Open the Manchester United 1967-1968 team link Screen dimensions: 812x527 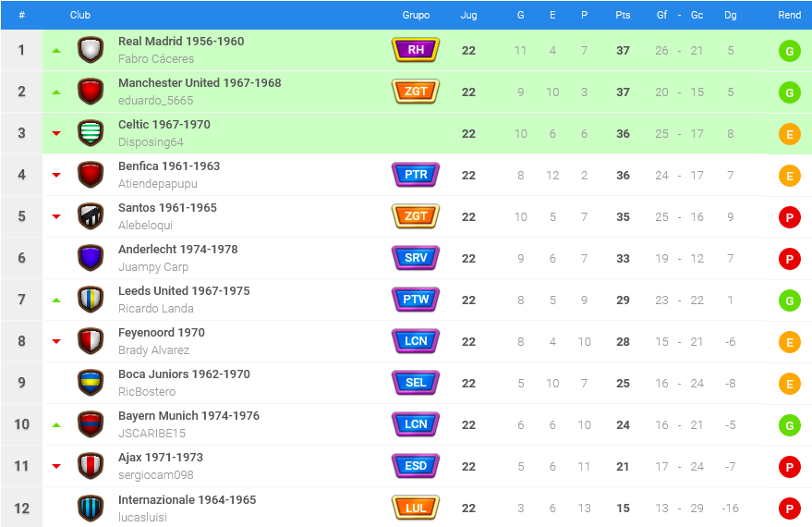pos(200,83)
